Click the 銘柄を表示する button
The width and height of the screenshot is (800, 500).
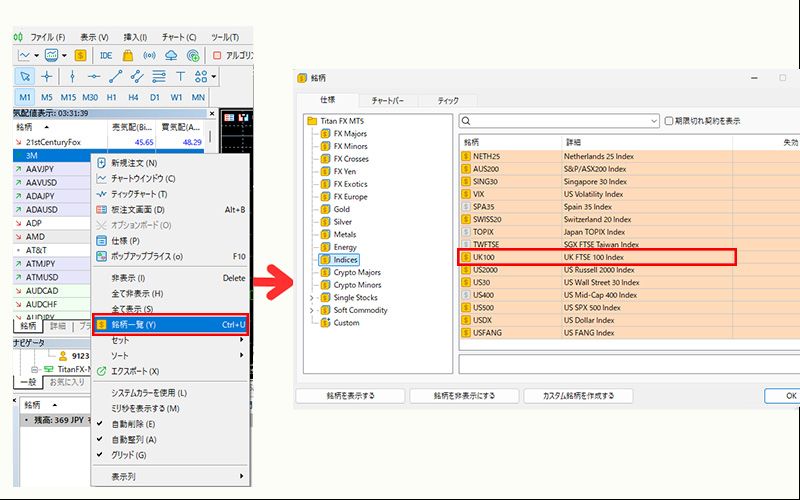(x=350, y=396)
